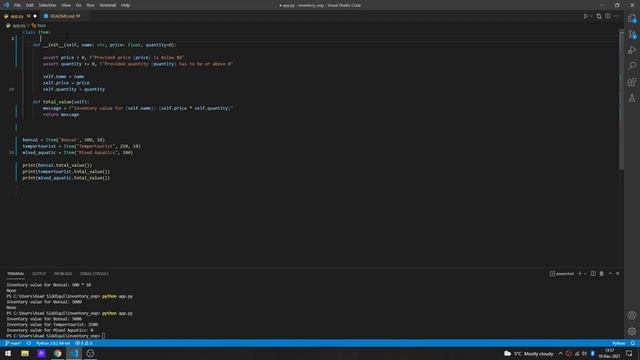The image size is (640, 360).
Task: Click the Item class breadcrumb segment
Action: [x=39, y=26]
